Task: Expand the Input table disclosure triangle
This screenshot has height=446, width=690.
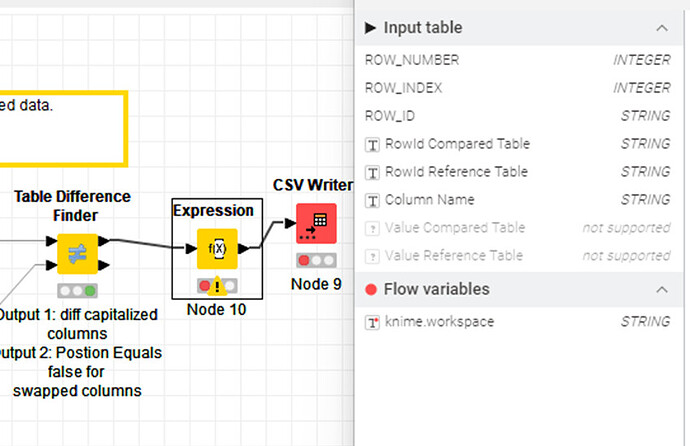Action: click(370, 28)
